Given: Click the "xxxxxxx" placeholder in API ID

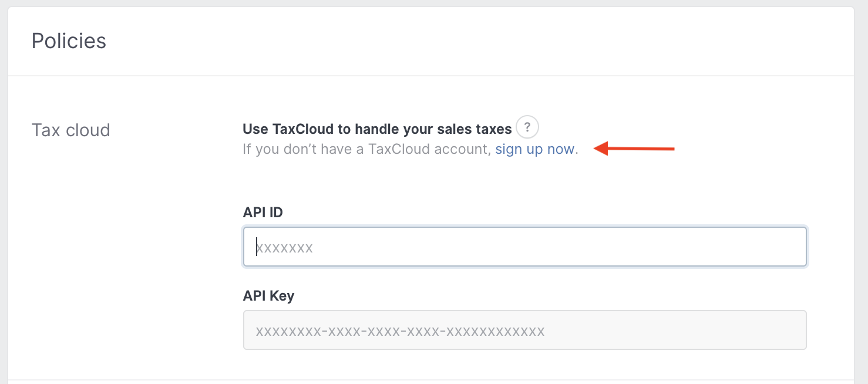Looking at the screenshot, I should pyautogui.click(x=285, y=248).
